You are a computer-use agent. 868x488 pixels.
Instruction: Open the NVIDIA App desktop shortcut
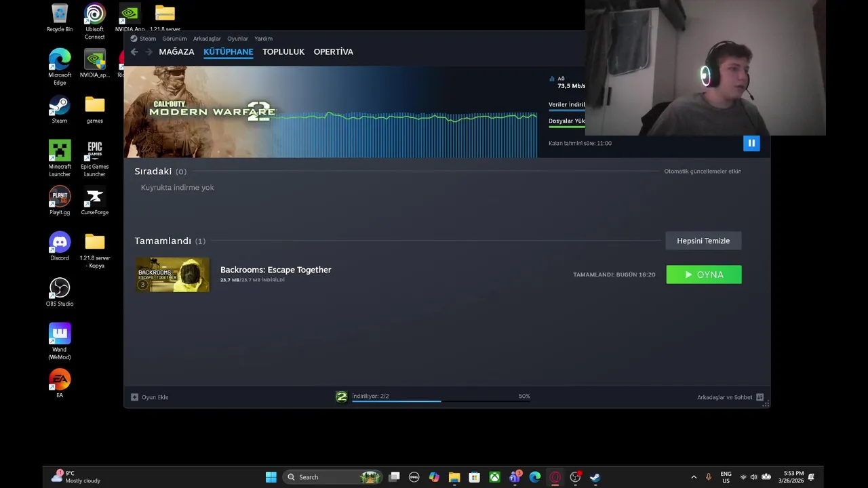point(130,18)
